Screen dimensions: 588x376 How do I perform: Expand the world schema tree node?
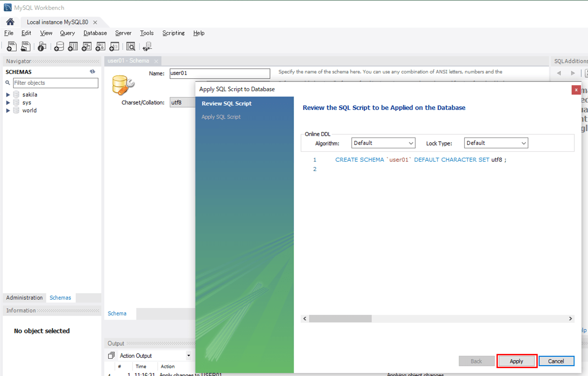click(x=8, y=110)
